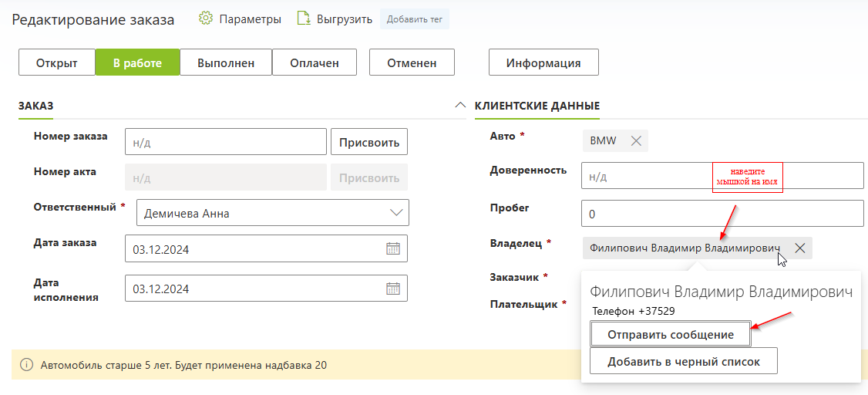Select the В работе status
The height and width of the screenshot is (395, 868).
[137, 62]
